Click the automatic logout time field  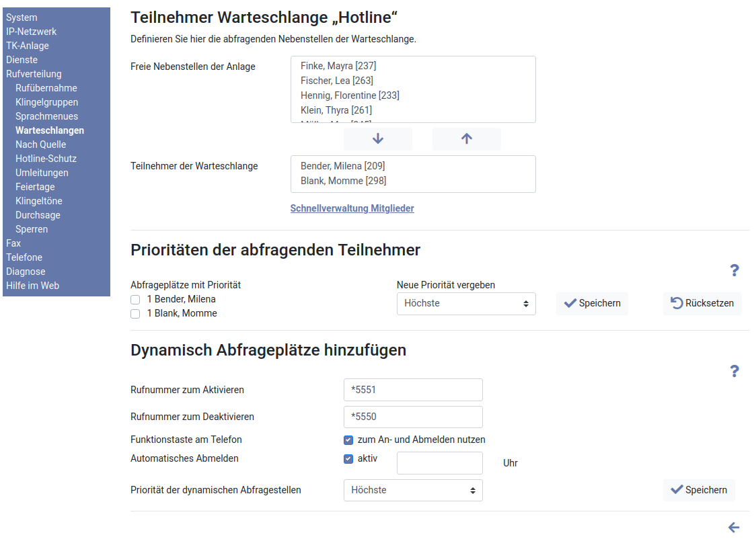[439, 463]
